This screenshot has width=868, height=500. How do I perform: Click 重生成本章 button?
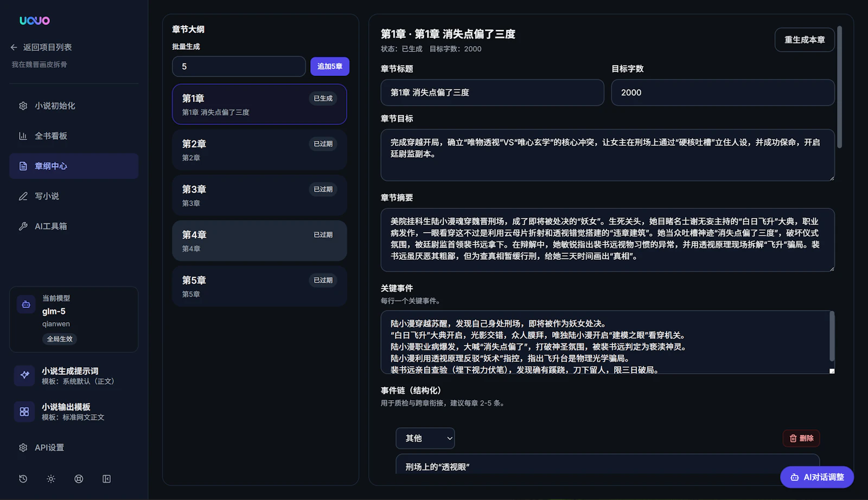pyautogui.click(x=805, y=40)
